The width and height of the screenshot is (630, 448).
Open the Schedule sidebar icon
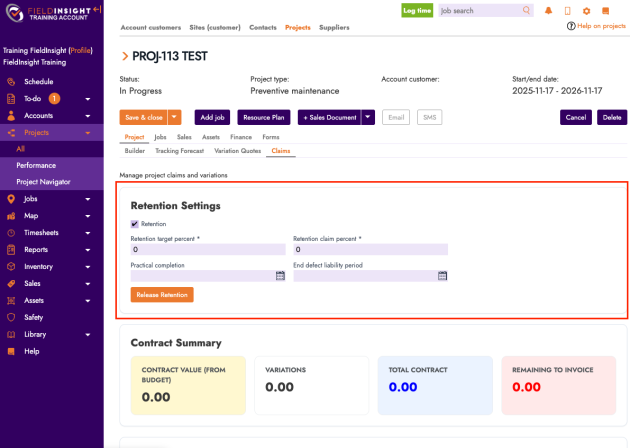pyautogui.click(x=11, y=81)
